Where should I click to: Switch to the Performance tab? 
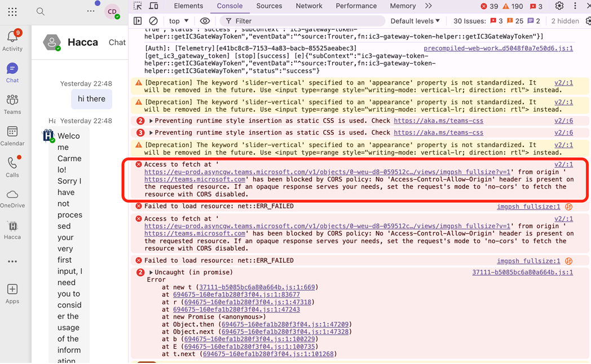click(356, 6)
